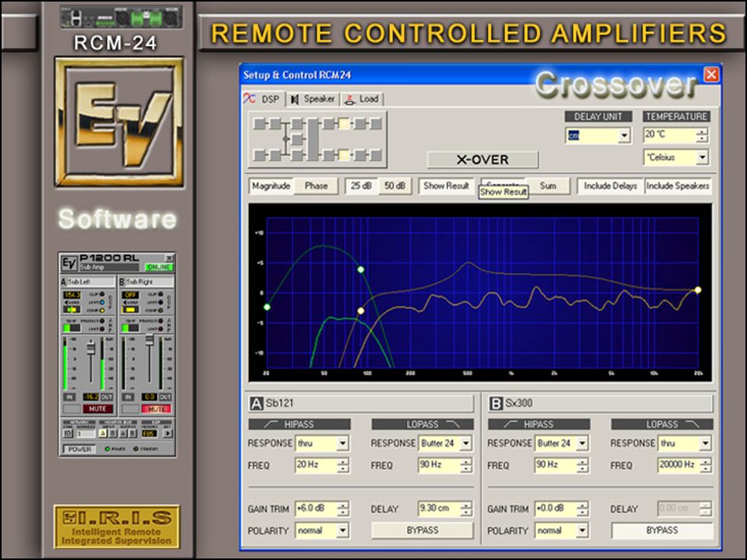
Task: Switch to the DSP tab
Action: coord(264,99)
